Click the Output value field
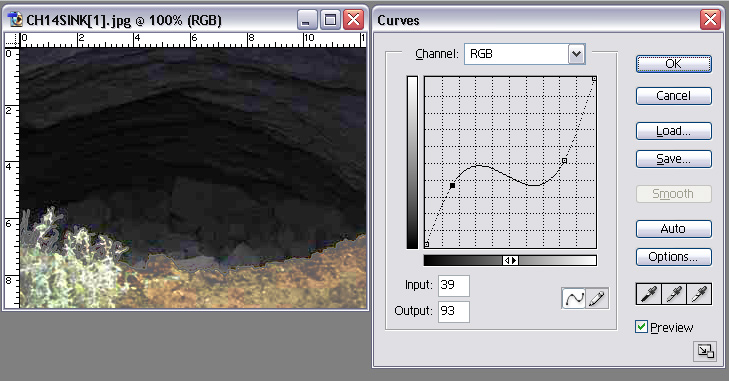Image resolution: width=729 pixels, height=381 pixels. [x=453, y=311]
